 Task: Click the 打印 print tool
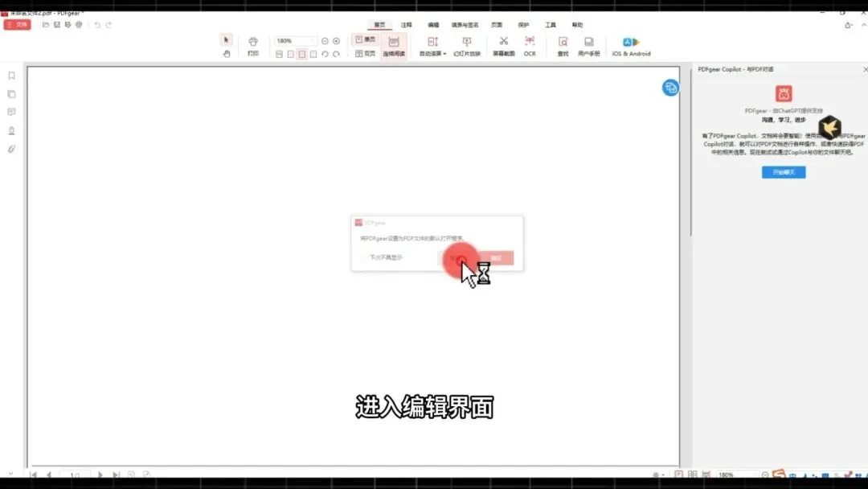pos(253,47)
